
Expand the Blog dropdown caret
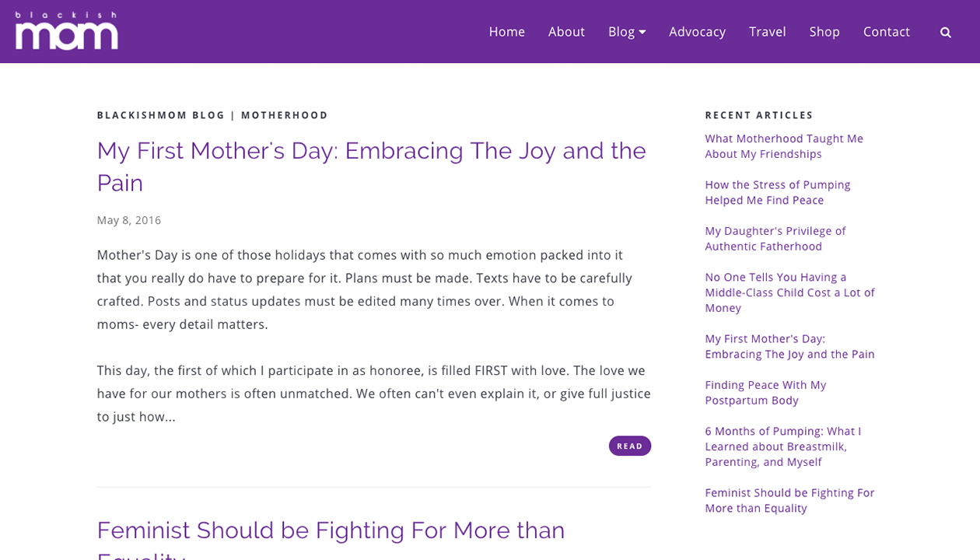[x=642, y=32]
